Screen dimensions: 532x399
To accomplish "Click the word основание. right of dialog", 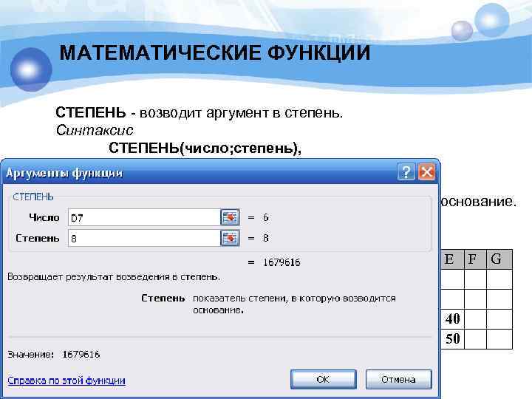I will point(478,202).
